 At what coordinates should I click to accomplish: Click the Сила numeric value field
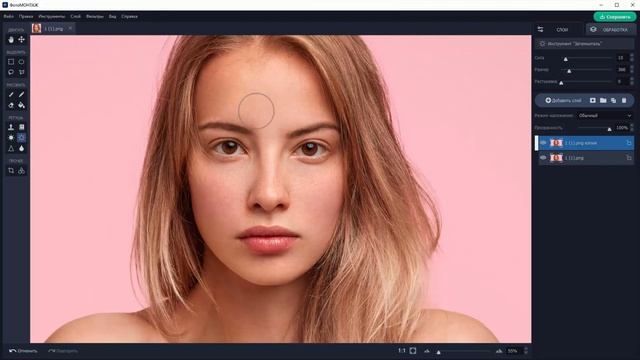pos(621,58)
